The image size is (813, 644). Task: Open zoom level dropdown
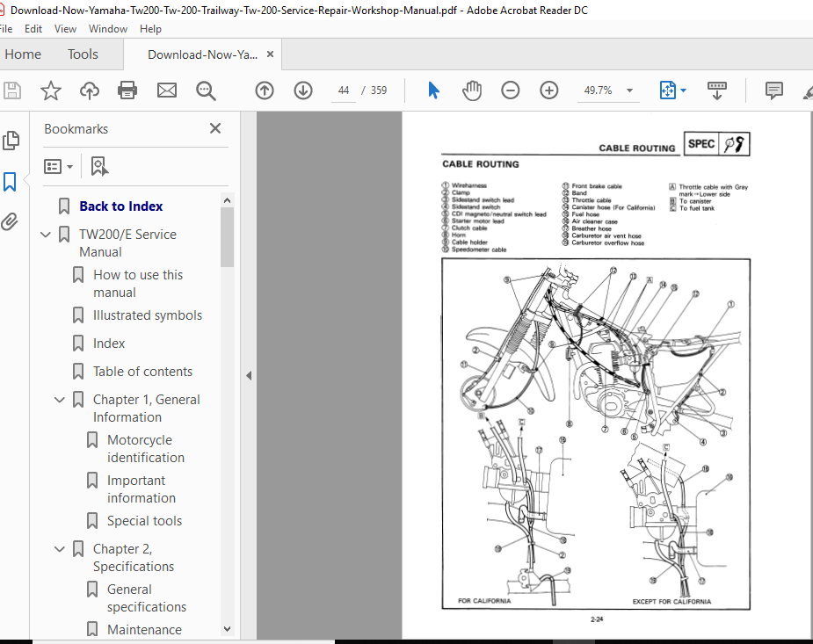(629, 90)
